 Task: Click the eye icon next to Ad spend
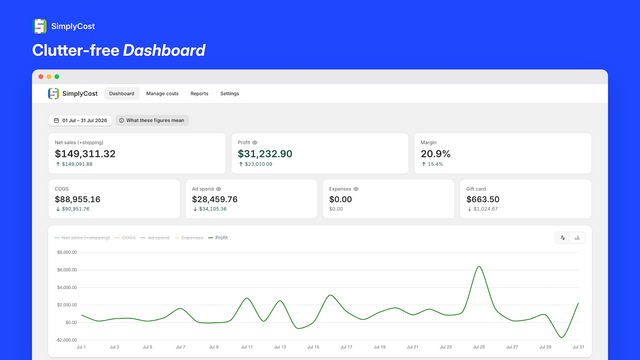tap(218, 189)
